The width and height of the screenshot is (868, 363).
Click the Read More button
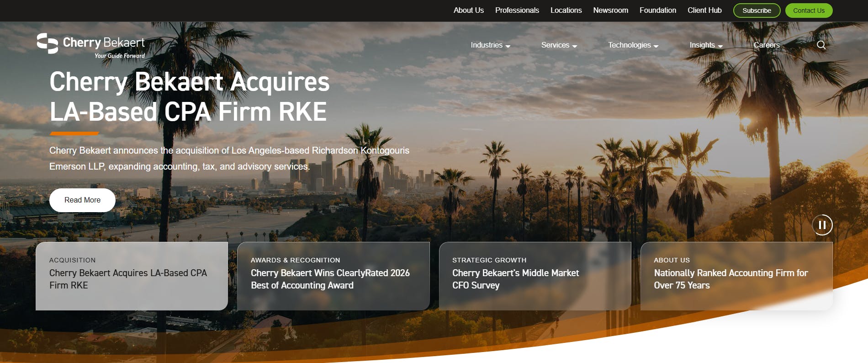coord(82,200)
